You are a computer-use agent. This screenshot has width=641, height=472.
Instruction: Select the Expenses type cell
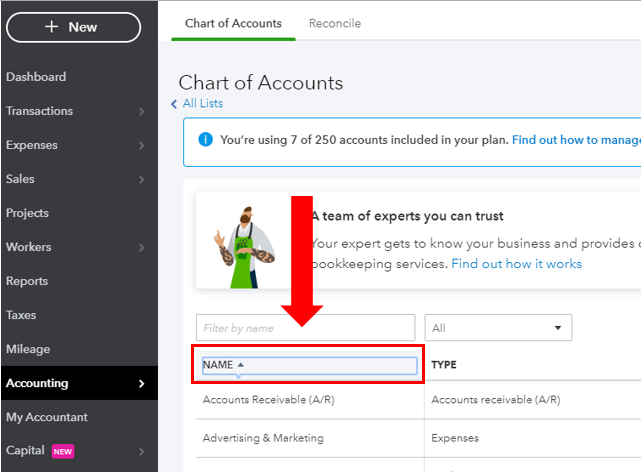455,438
